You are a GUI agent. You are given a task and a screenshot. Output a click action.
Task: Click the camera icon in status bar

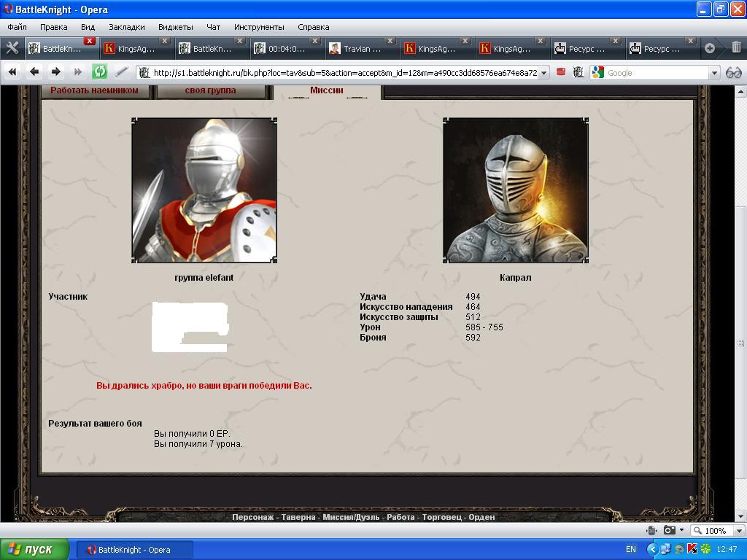click(670, 531)
